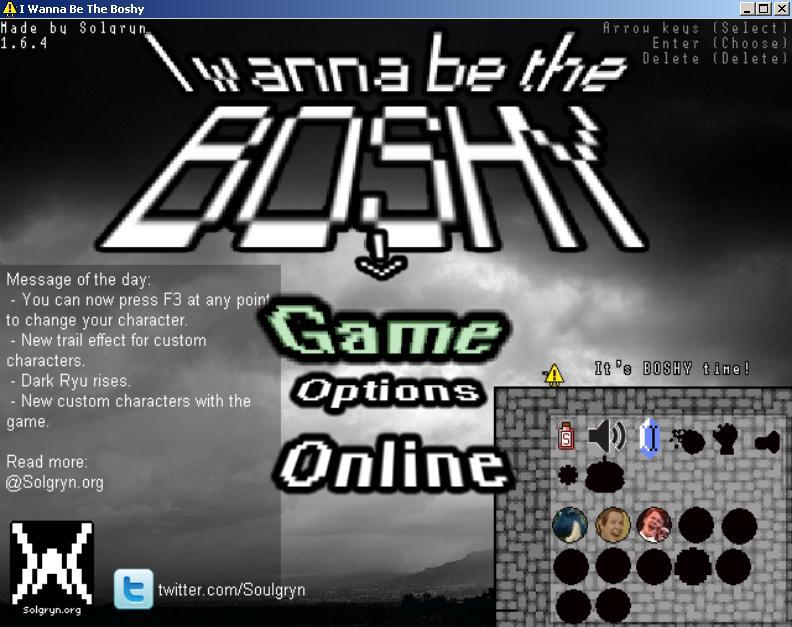Viewport: 792px width, 627px height.
Task: Click the locked medallion beside the shouting man portrait
Action: tap(696, 524)
